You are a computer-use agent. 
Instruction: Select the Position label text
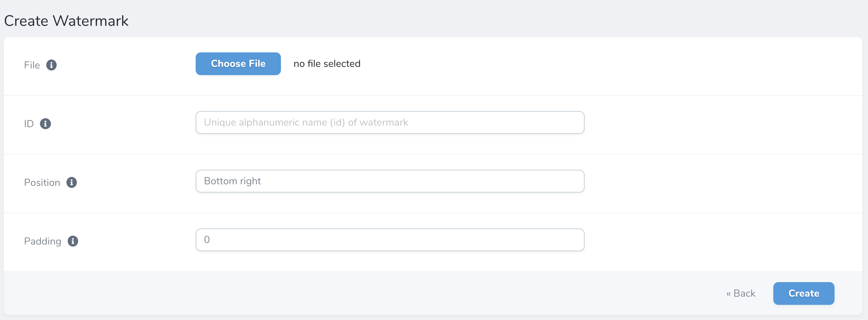pos(42,182)
